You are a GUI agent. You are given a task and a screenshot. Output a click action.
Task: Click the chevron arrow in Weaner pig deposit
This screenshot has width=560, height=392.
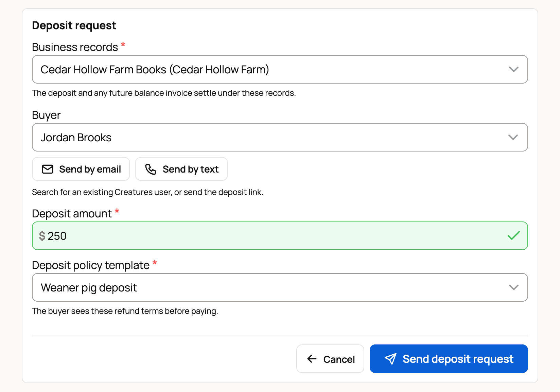click(513, 287)
